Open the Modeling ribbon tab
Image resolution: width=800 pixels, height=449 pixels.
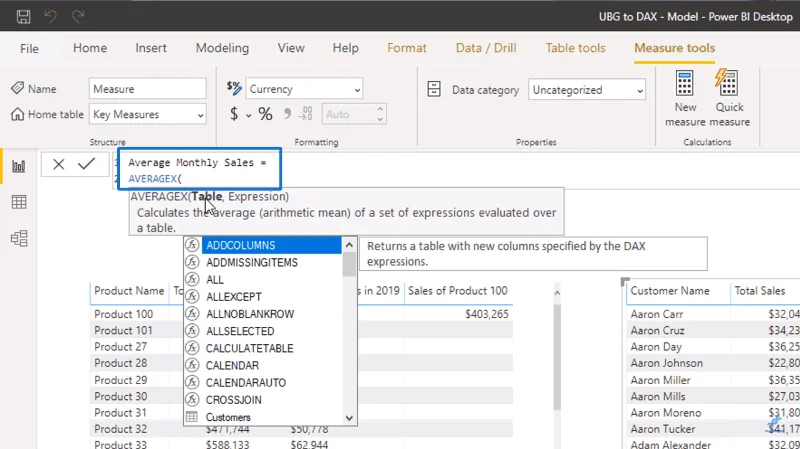point(222,48)
